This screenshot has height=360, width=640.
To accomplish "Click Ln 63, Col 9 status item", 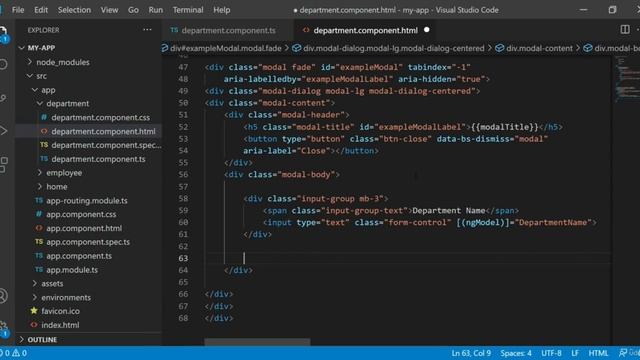I will (x=471, y=353).
